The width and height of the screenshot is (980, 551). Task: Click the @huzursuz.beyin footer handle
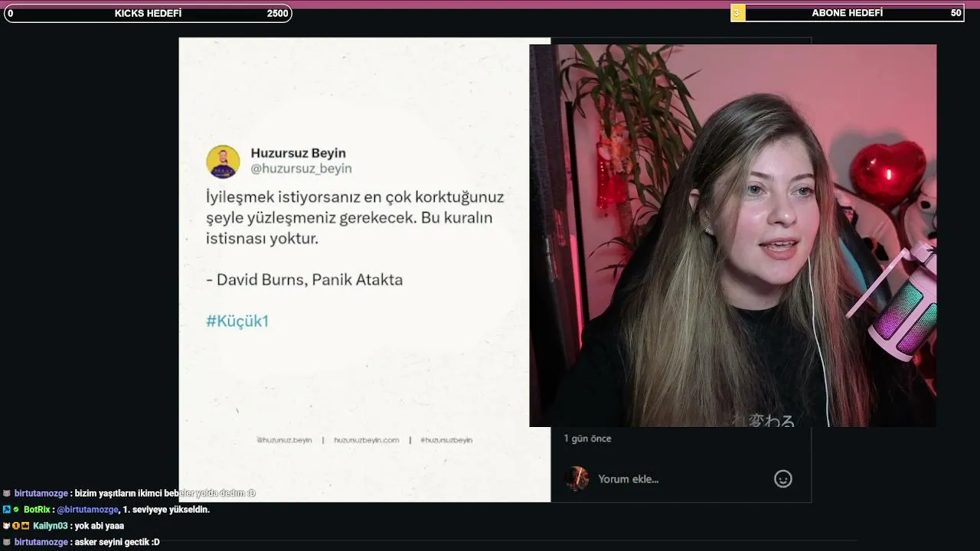(x=284, y=440)
